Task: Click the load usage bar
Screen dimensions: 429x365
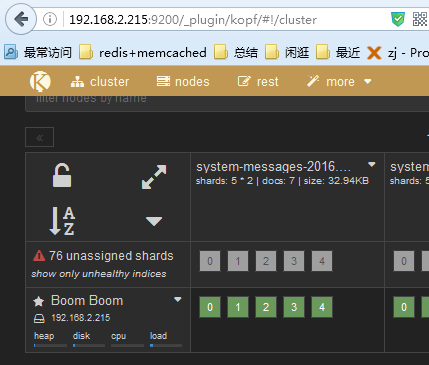Action: coord(166,346)
